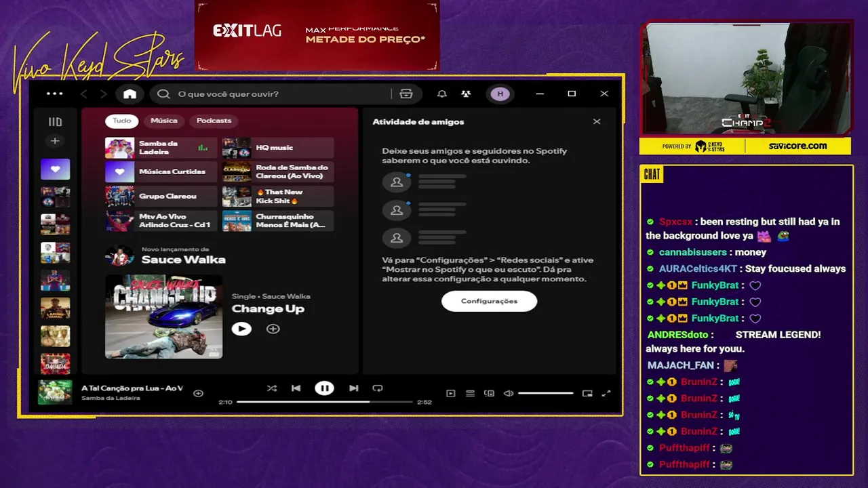This screenshot has height=488, width=868.
Task: Click the Change Up album cover
Action: click(163, 317)
